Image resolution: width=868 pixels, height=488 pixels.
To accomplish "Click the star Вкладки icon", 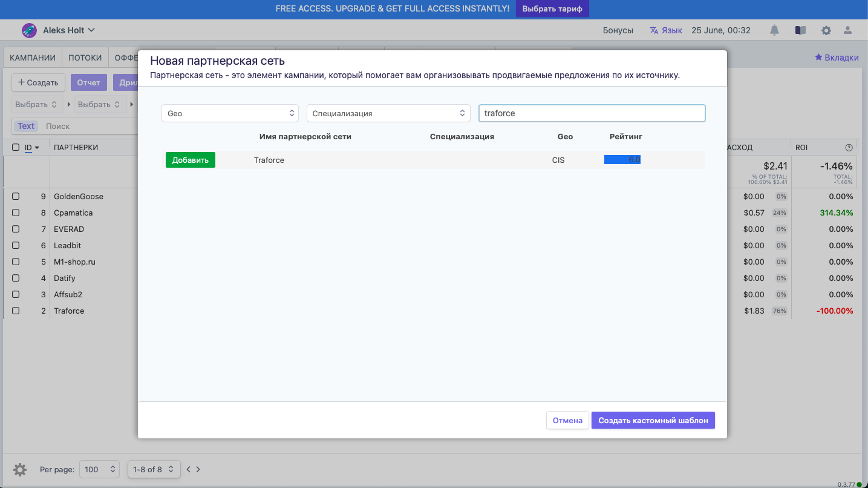I will click(818, 57).
